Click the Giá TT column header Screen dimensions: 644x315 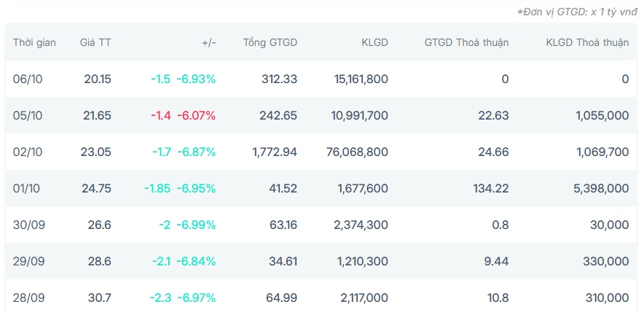(x=95, y=42)
